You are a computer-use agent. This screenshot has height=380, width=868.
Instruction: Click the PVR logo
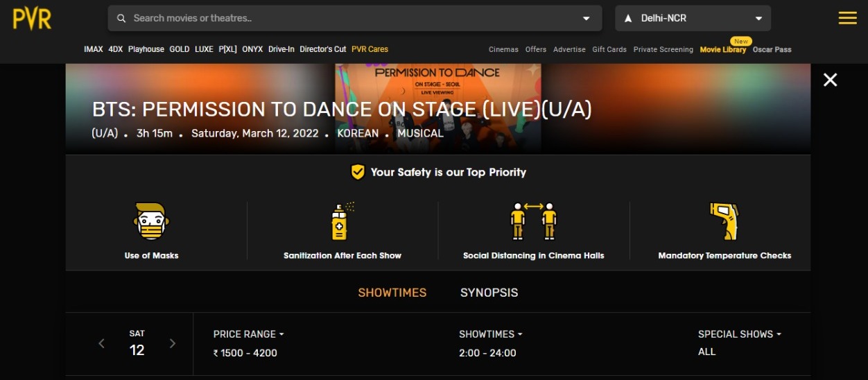32,17
